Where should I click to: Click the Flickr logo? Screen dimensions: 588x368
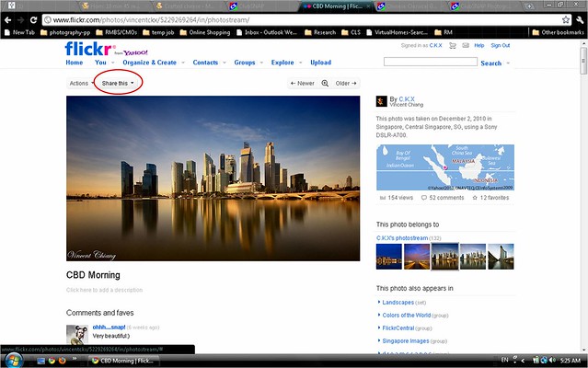click(90, 49)
